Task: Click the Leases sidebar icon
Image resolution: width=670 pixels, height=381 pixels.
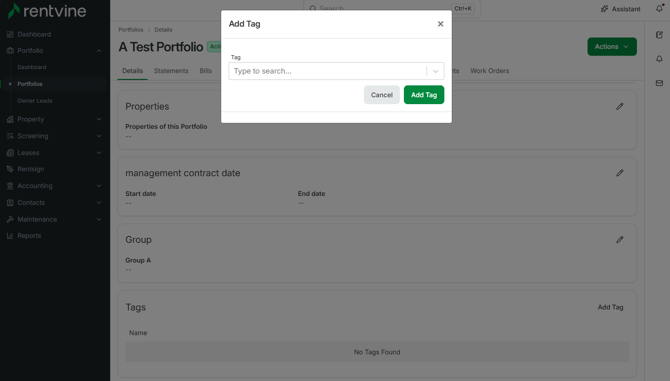Action: tap(10, 152)
